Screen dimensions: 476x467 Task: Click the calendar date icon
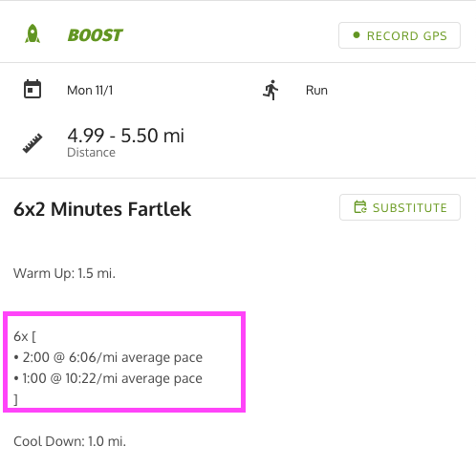coord(32,89)
